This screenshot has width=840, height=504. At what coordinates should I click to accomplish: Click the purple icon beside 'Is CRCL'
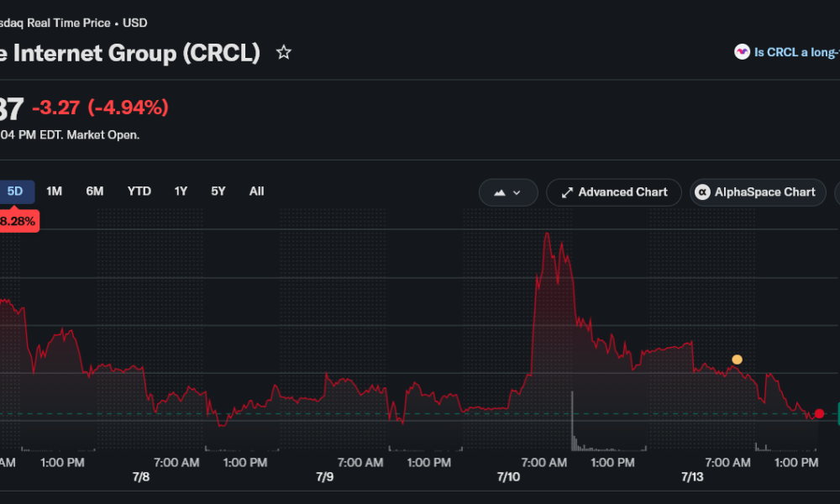coord(742,52)
